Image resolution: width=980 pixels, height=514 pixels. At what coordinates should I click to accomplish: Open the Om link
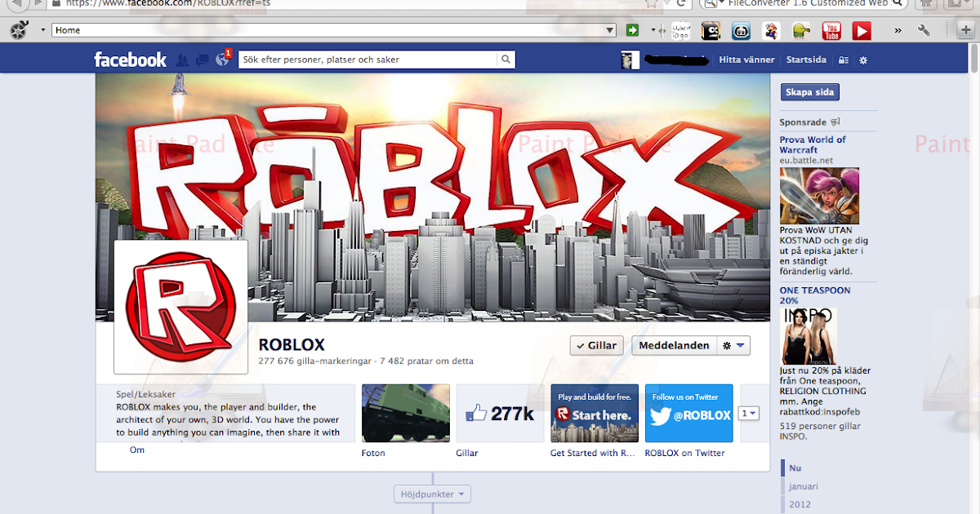[137, 450]
